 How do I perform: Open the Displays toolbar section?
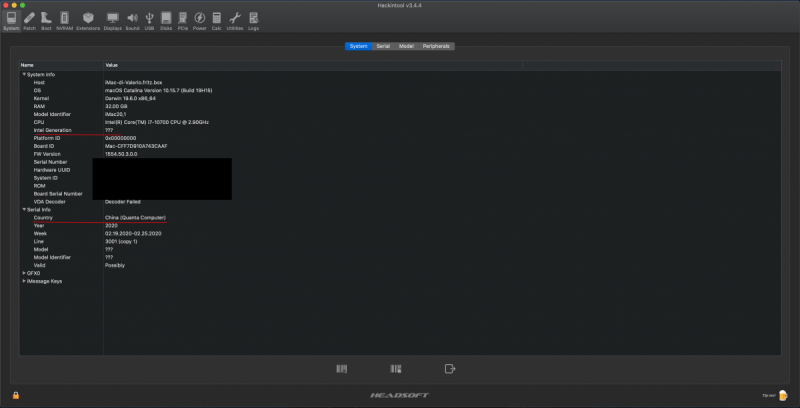[x=113, y=21]
